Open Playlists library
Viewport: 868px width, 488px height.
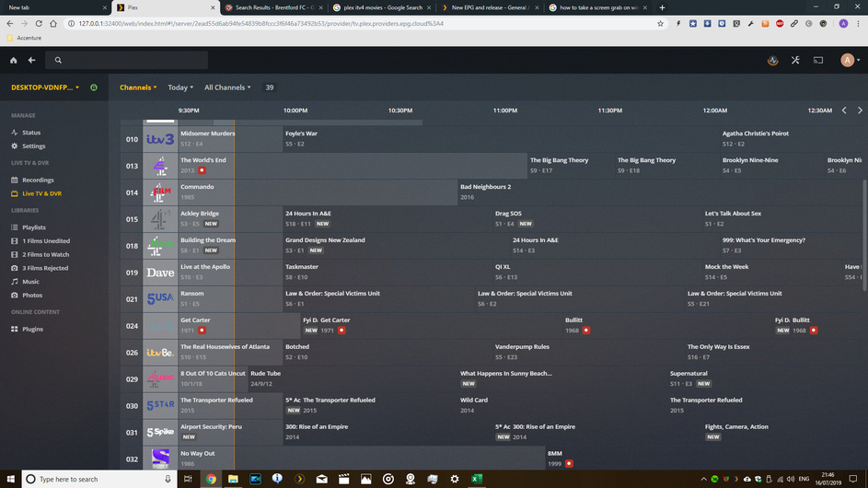point(34,227)
